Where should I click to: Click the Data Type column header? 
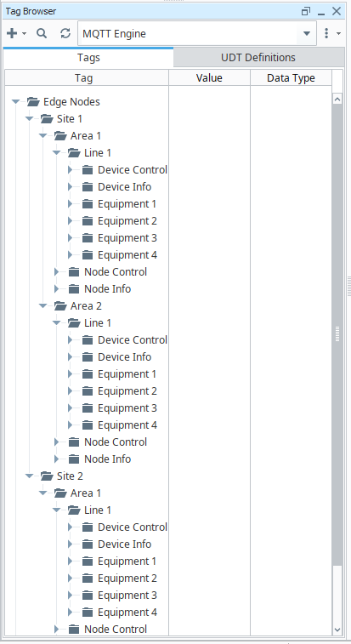click(x=291, y=77)
